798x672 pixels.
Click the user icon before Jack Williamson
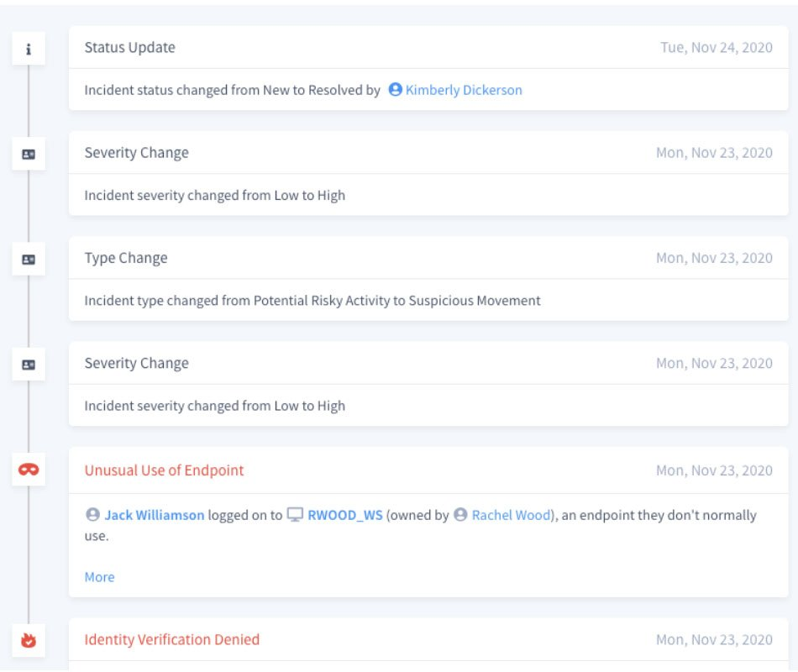click(x=92, y=515)
